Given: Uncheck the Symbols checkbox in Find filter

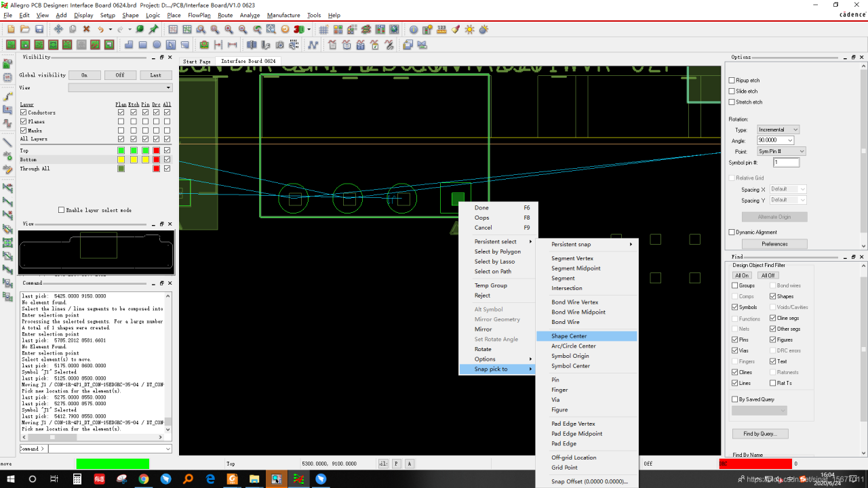Looking at the screenshot, I should pos(735,307).
